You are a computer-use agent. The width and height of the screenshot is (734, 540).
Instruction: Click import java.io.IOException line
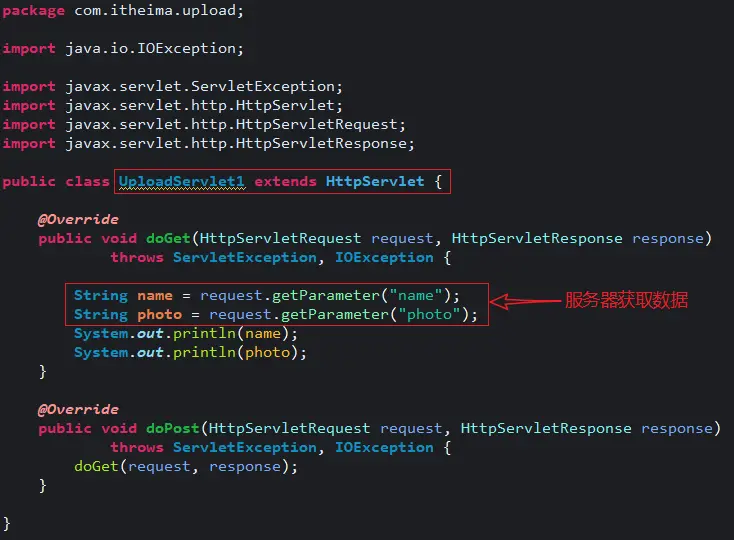(123, 48)
